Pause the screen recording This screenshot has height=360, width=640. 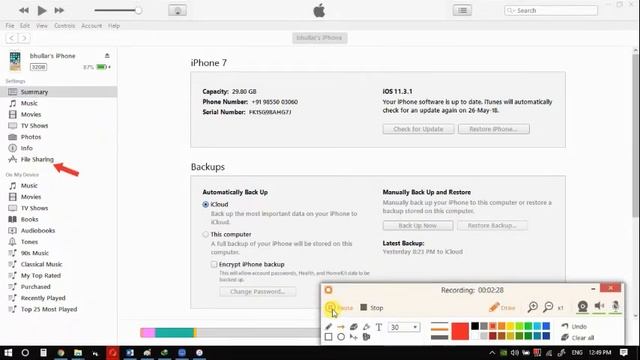[x=340, y=308]
